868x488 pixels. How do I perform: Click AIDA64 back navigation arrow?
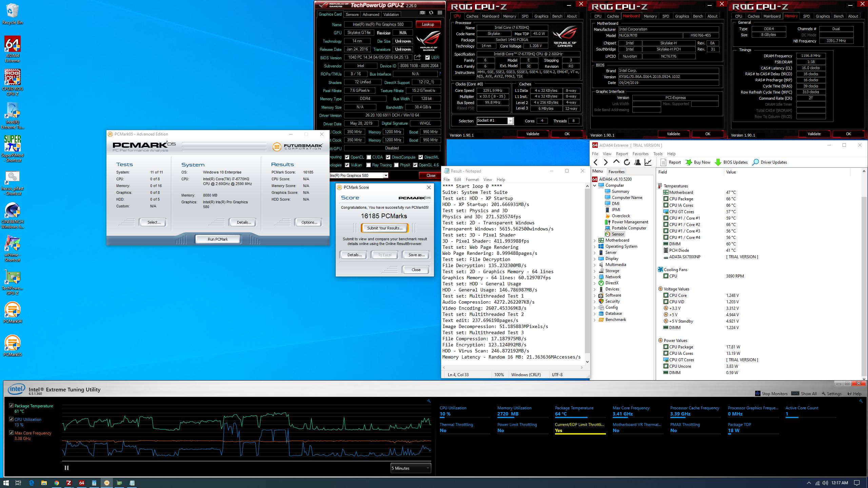(596, 162)
